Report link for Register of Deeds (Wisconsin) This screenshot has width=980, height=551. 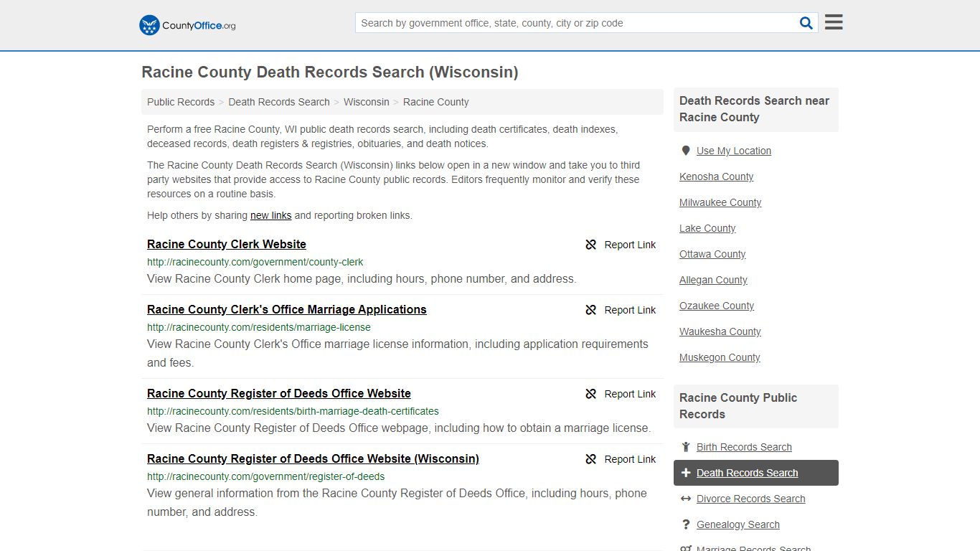(x=630, y=459)
